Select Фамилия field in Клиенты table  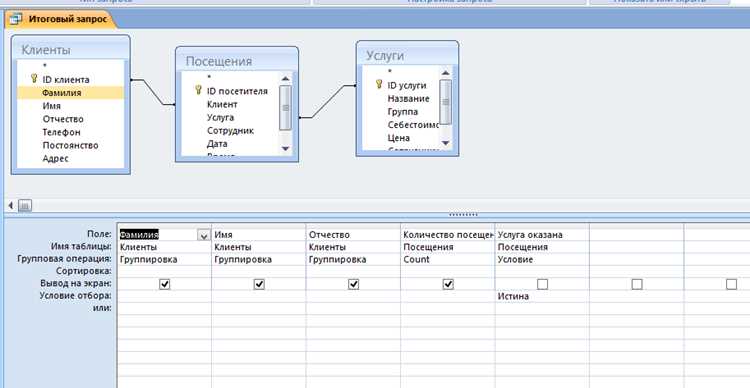[71, 93]
